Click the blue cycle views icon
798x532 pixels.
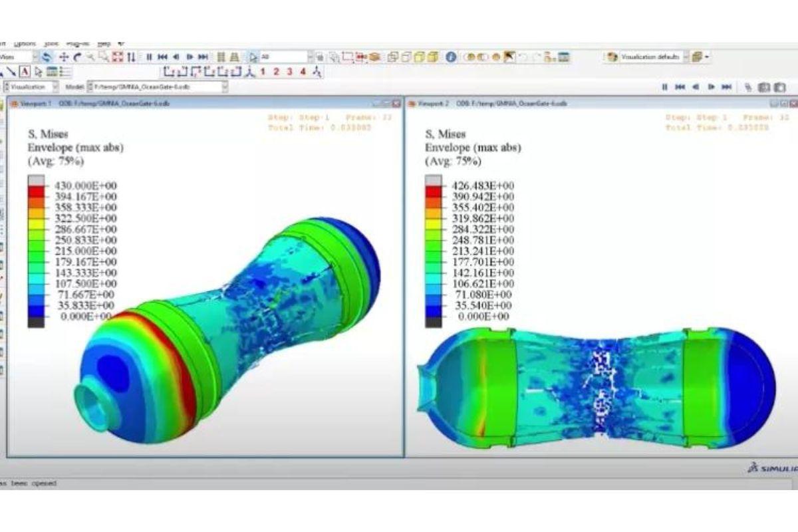coord(47,57)
